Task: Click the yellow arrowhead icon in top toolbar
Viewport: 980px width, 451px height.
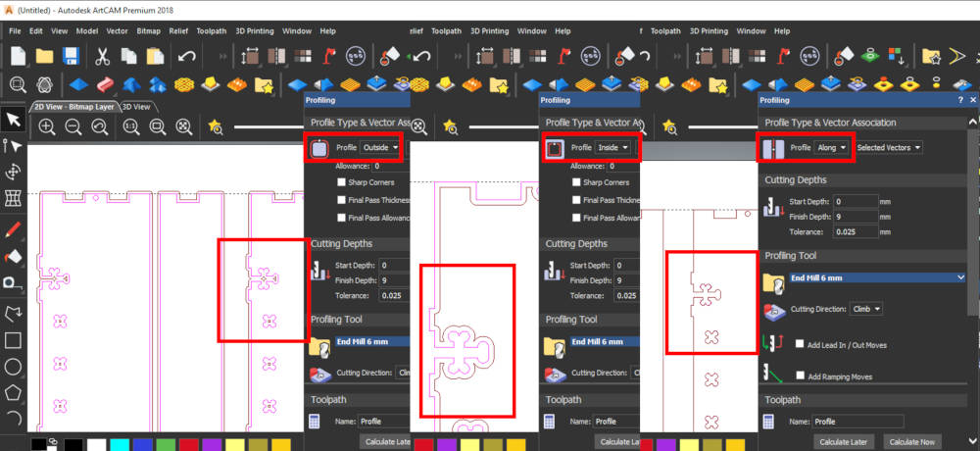Action: point(956,56)
